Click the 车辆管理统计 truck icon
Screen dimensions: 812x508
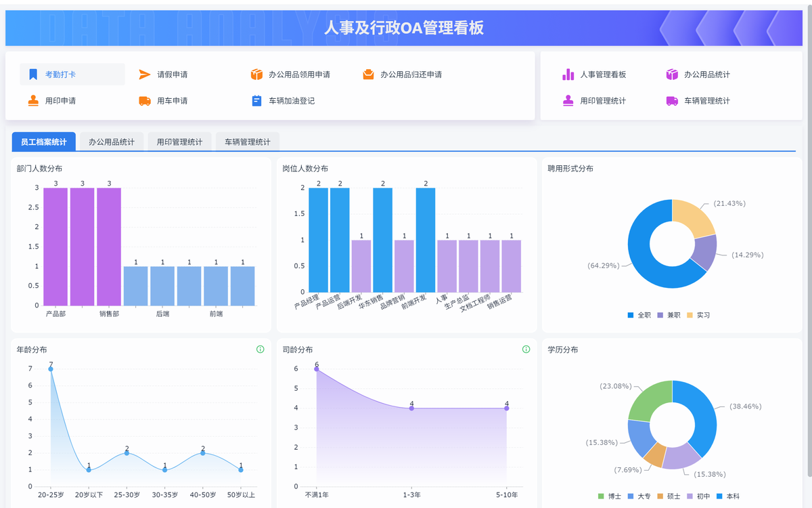click(x=672, y=101)
